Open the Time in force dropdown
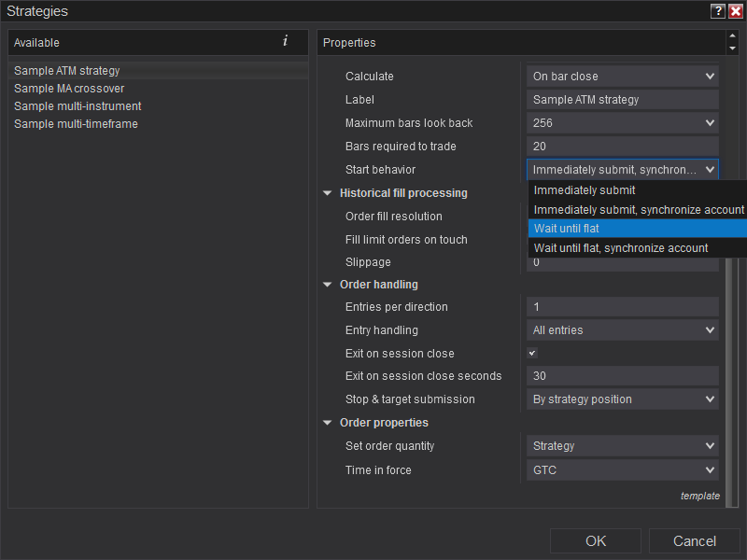The height and width of the screenshot is (560, 747). point(622,470)
